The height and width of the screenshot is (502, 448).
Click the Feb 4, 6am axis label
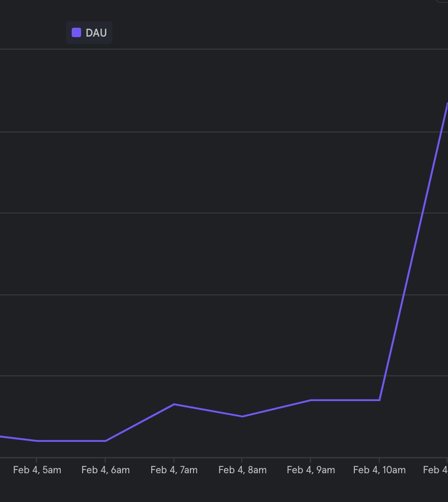click(106, 470)
